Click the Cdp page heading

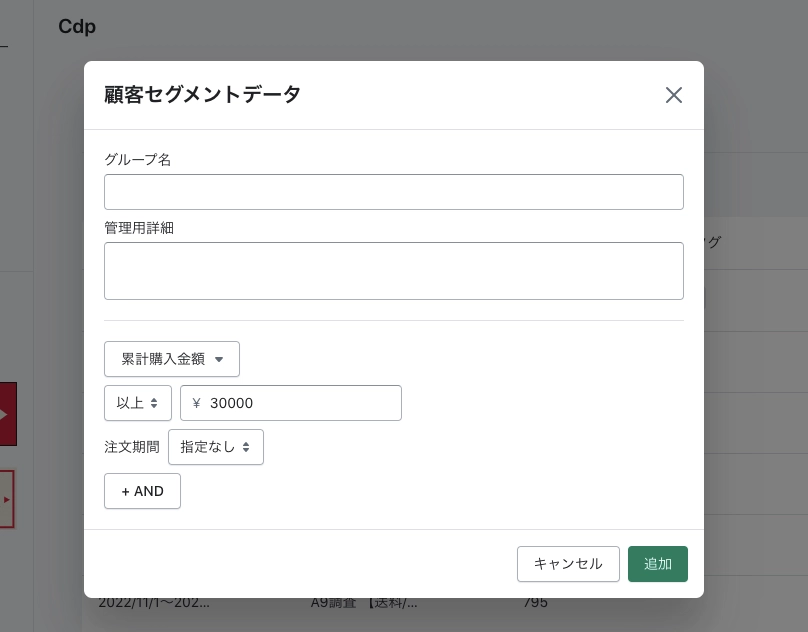pos(77,27)
